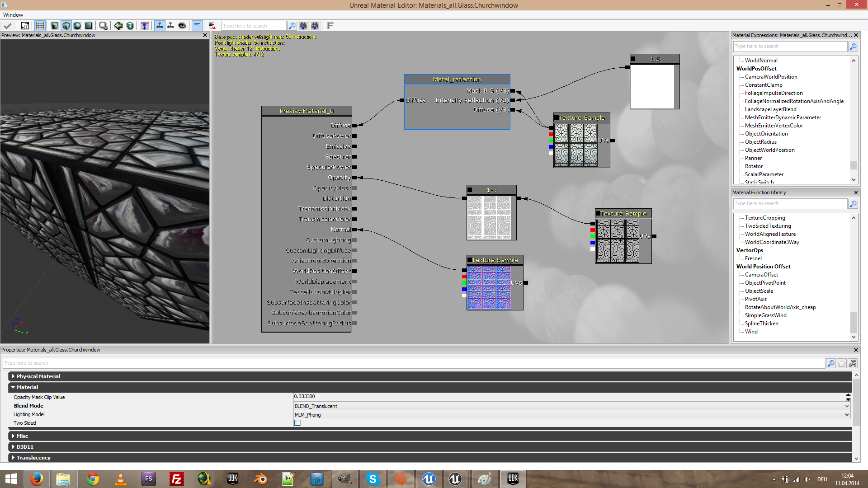Expand the Physical Material section
Image resolution: width=868 pixels, height=488 pixels.
point(13,376)
